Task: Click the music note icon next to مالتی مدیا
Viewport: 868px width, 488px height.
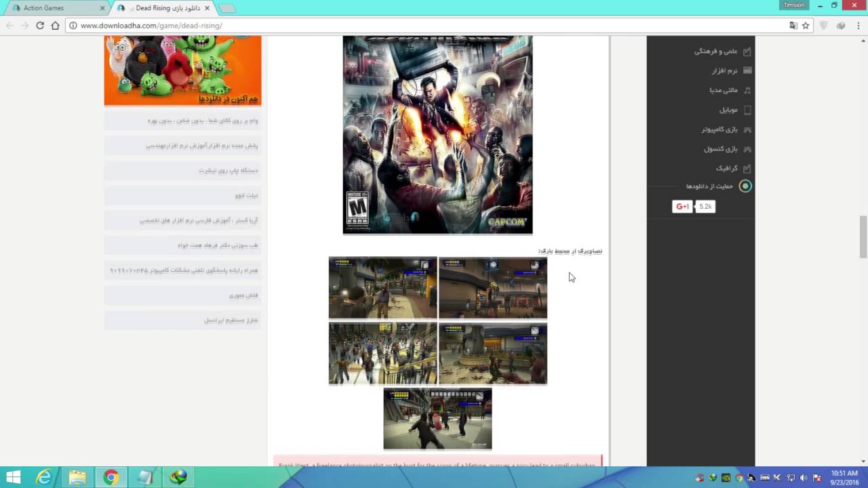Action: point(747,90)
